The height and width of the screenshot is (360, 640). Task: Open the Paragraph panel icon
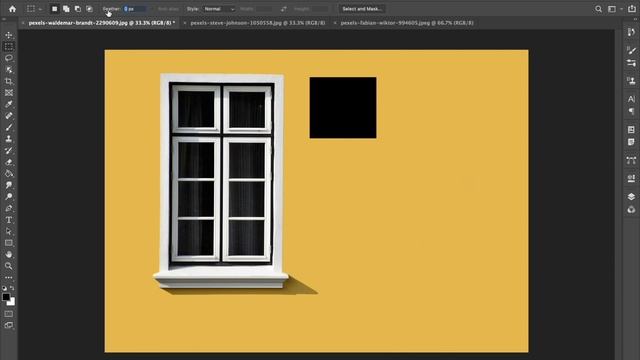click(631, 111)
